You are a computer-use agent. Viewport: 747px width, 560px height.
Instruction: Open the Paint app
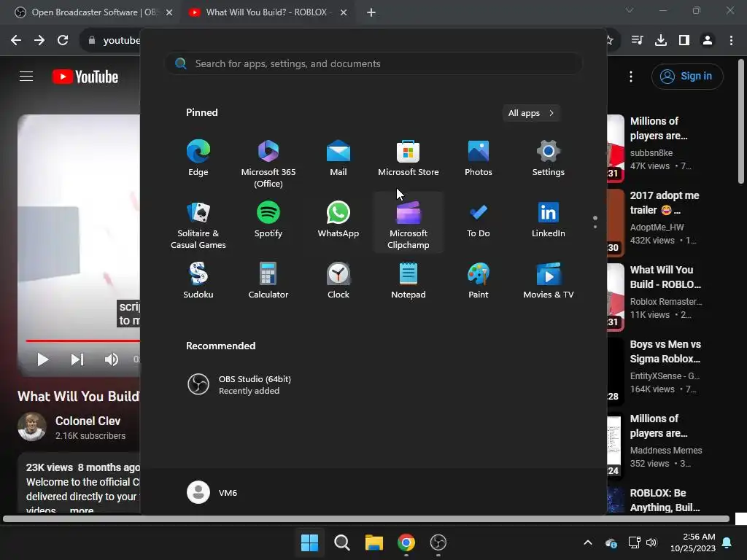click(479, 281)
